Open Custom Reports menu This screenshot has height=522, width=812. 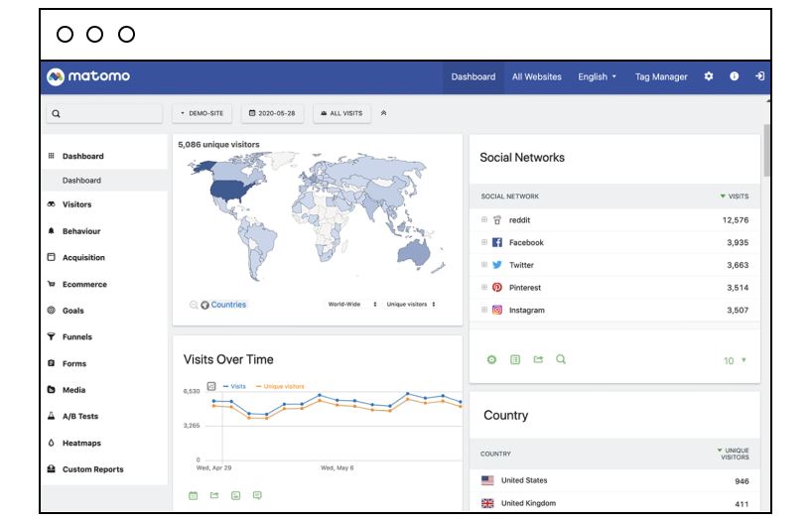pyautogui.click(x=92, y=469)
